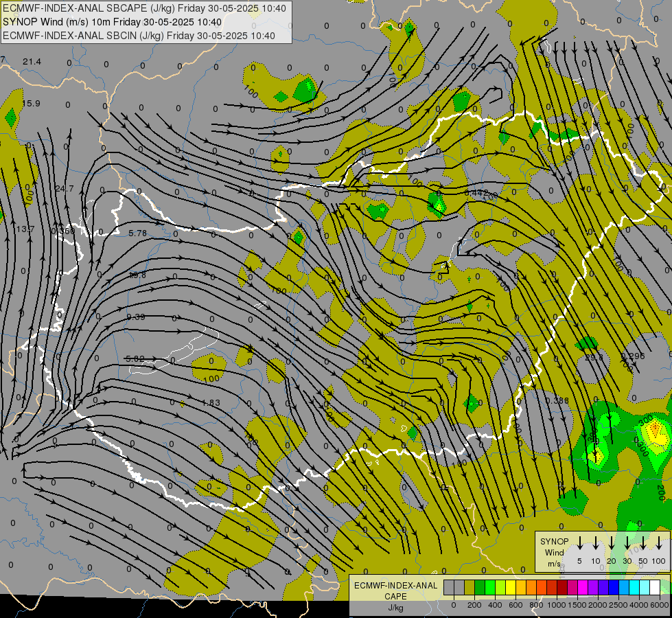Click the 800 tick label on CAPE scale
This screenshot has height=618, width=672.
point(536,605)
